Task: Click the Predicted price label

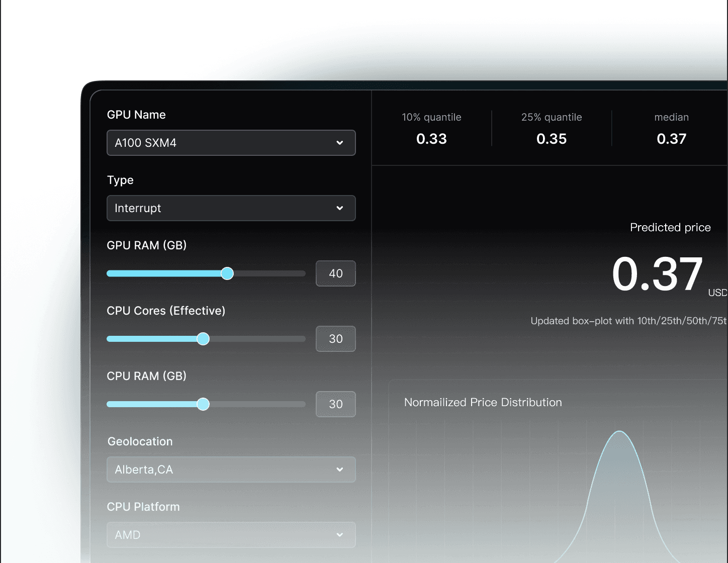Action: point(670,228)
